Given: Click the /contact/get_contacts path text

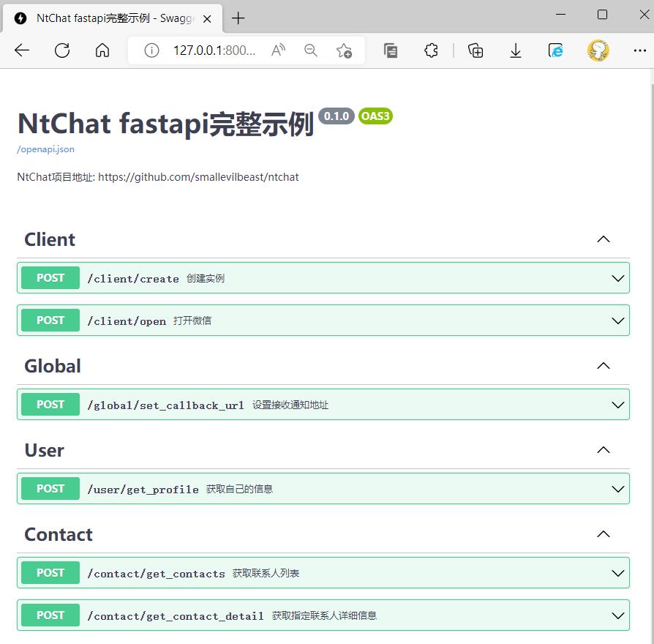Looking at the screenshot, I should (x=156, y=574).
